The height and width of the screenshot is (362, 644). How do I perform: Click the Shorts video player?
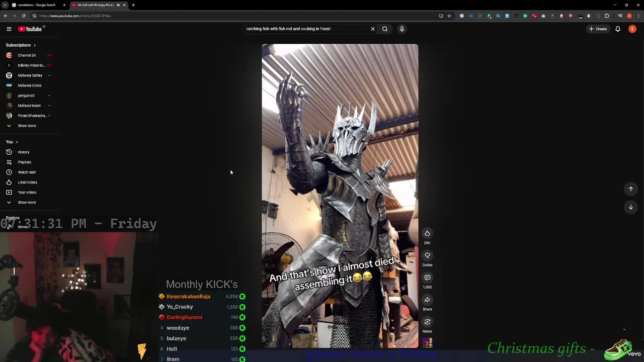tap(340, 196)
